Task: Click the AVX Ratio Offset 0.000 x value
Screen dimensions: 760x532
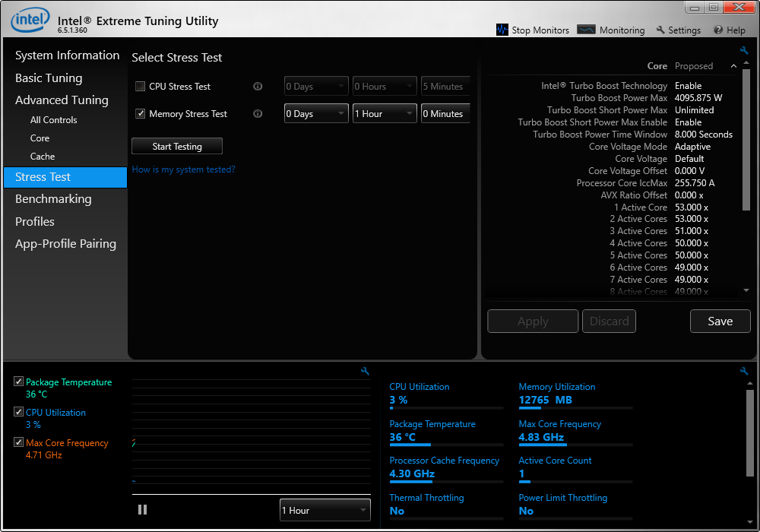Action: tap(689, 195)
